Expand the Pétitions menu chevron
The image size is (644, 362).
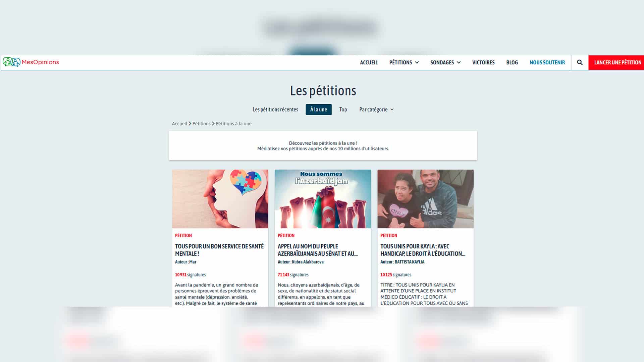pos(417,63)
